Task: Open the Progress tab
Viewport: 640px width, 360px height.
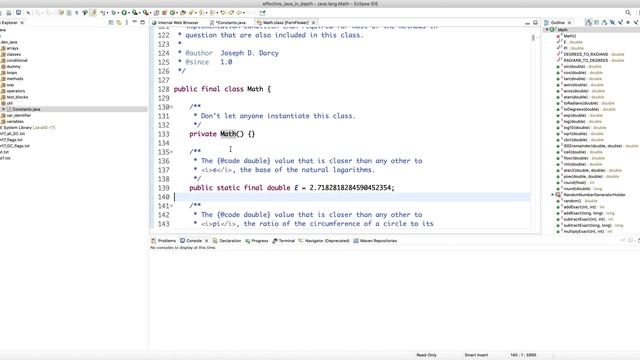Action: (256, 241)
